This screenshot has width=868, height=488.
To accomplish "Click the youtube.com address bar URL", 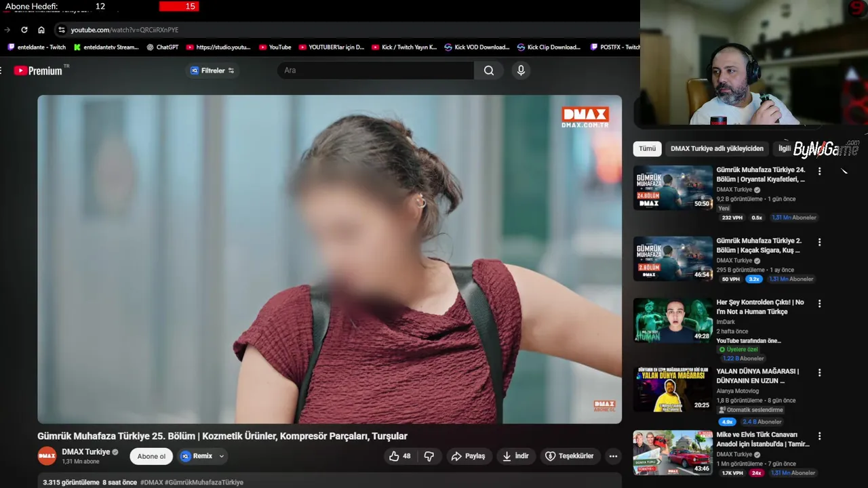I will pyautogui.click(x=124, y=30).
